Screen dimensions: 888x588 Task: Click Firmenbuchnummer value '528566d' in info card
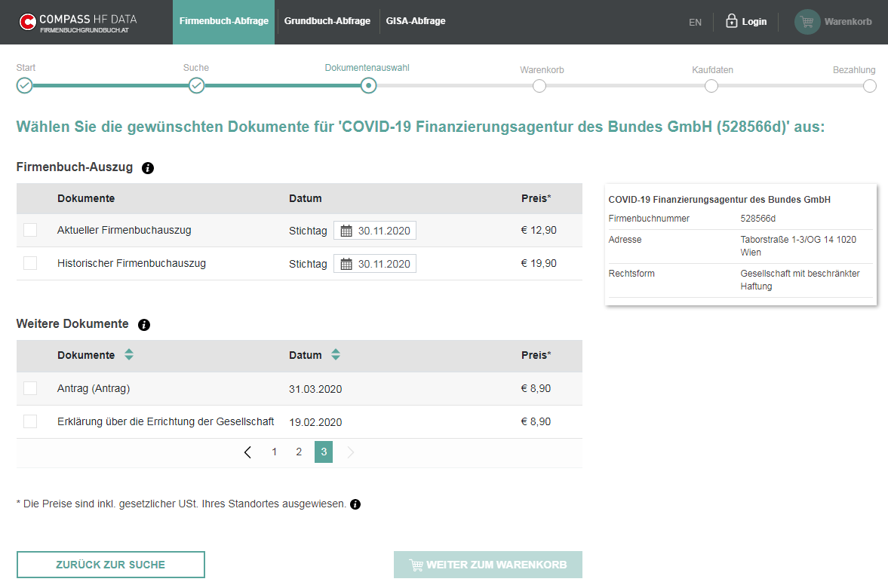coord(757,219)
